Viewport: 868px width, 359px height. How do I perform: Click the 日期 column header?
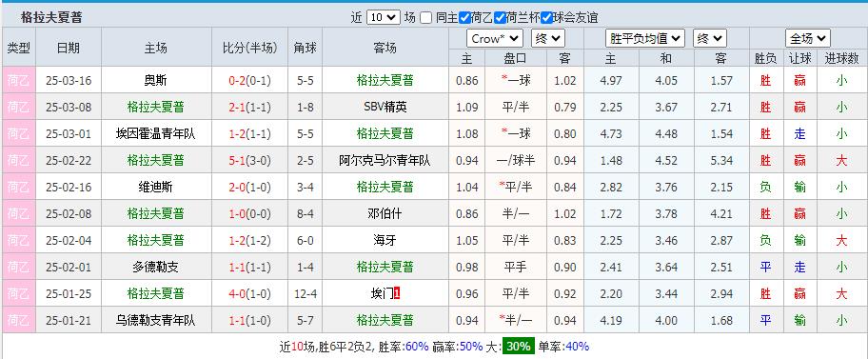click(69, 48)
